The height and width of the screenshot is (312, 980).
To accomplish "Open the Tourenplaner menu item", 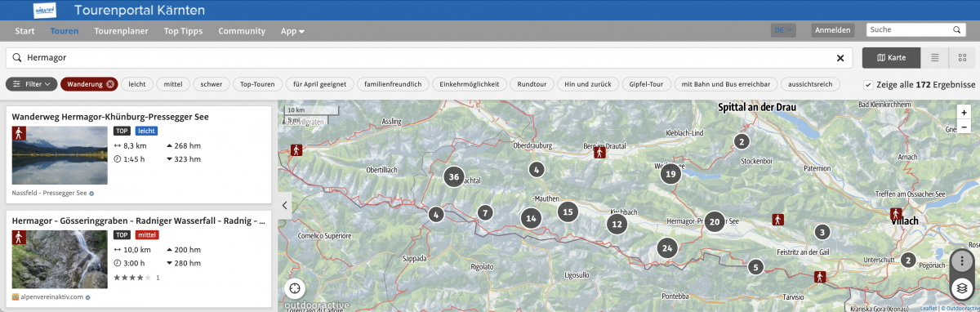I will pos(121,31).
